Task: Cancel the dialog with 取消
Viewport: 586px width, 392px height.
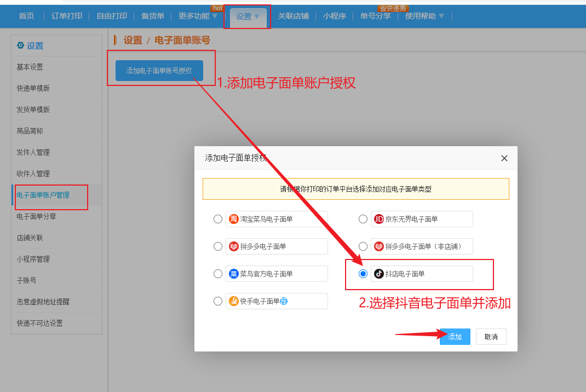Action: click(491, 337)
